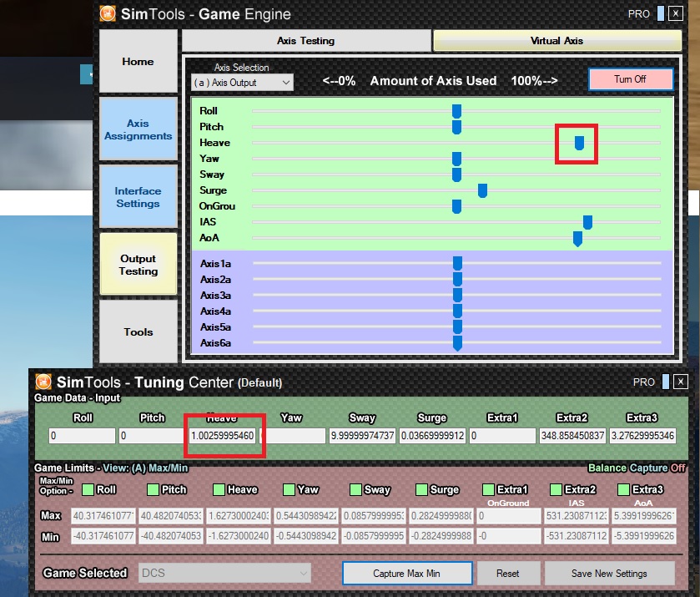This screenshot has width=700, height=597.
Task: Open the Axis Assignments page
Action: tap(138, 130)
